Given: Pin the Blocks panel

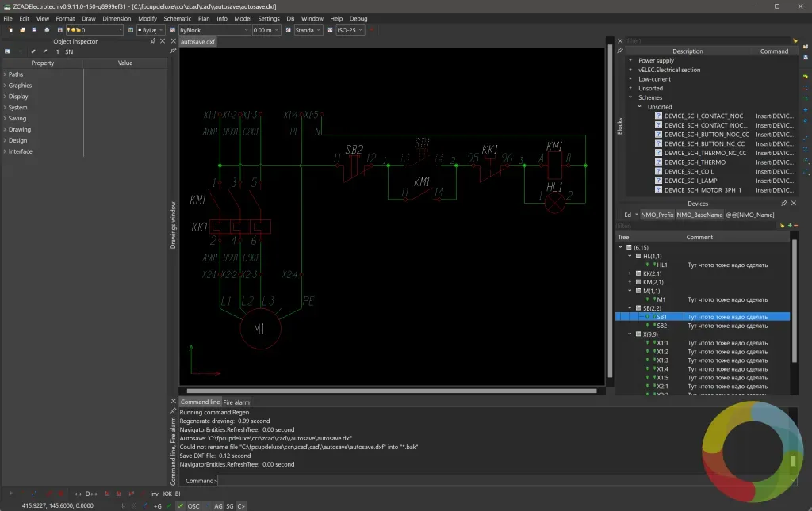Looking at the screenshot, I should tap(620, 51).
